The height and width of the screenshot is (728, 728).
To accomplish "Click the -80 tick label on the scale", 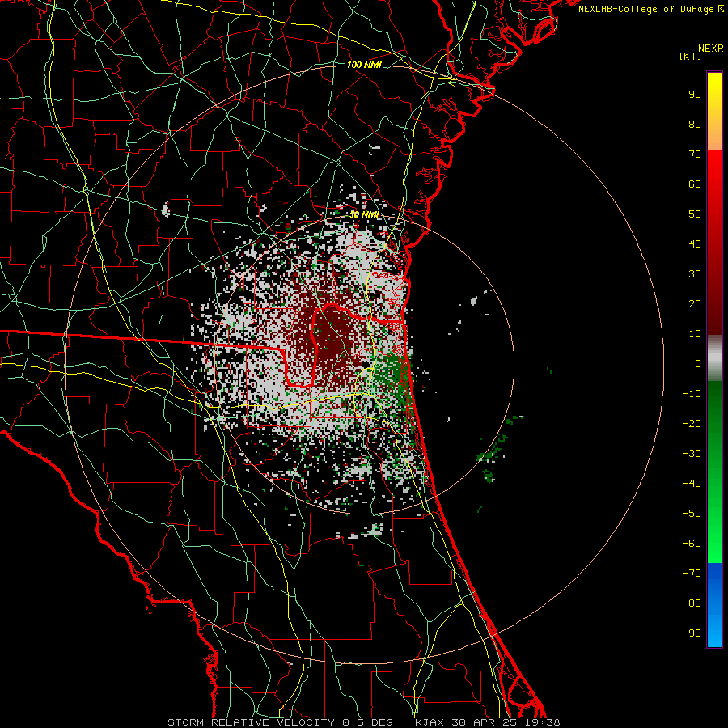I will [x=692, y=603].
